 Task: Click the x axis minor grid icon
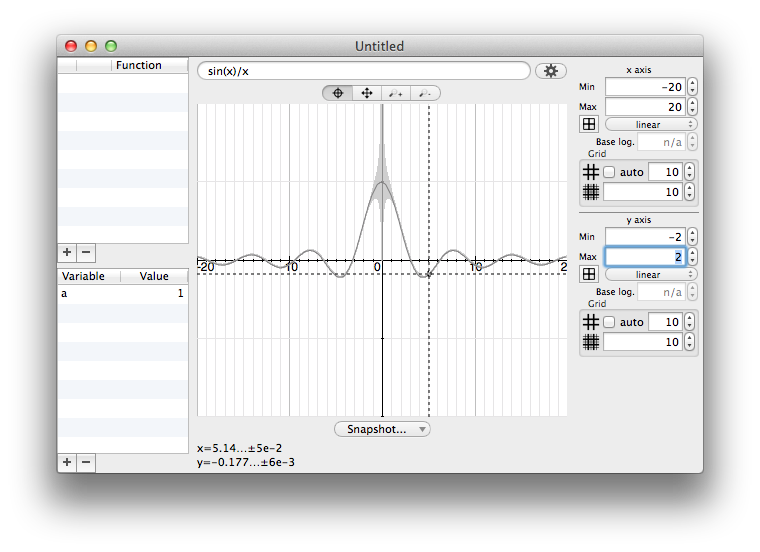coord(590,192)
